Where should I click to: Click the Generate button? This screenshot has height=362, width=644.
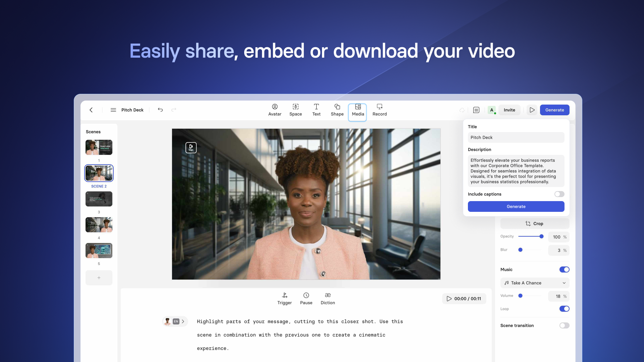pos(516,206)
